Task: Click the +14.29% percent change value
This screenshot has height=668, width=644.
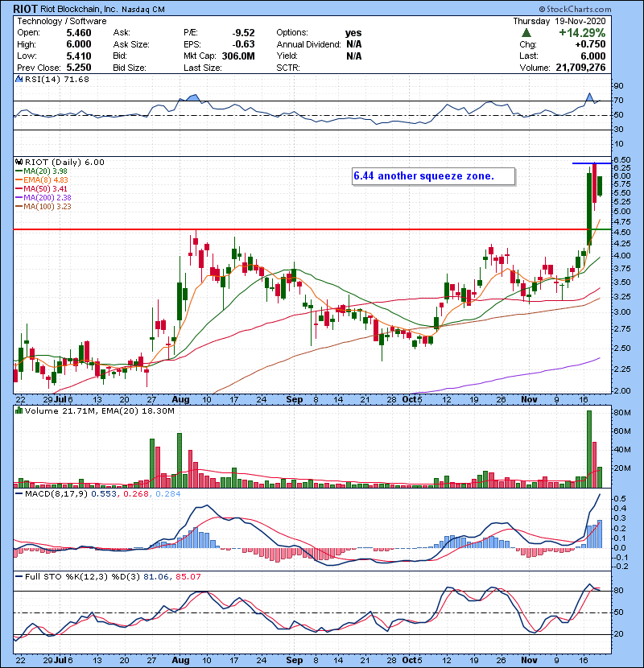Action: [x=582, y=33]
